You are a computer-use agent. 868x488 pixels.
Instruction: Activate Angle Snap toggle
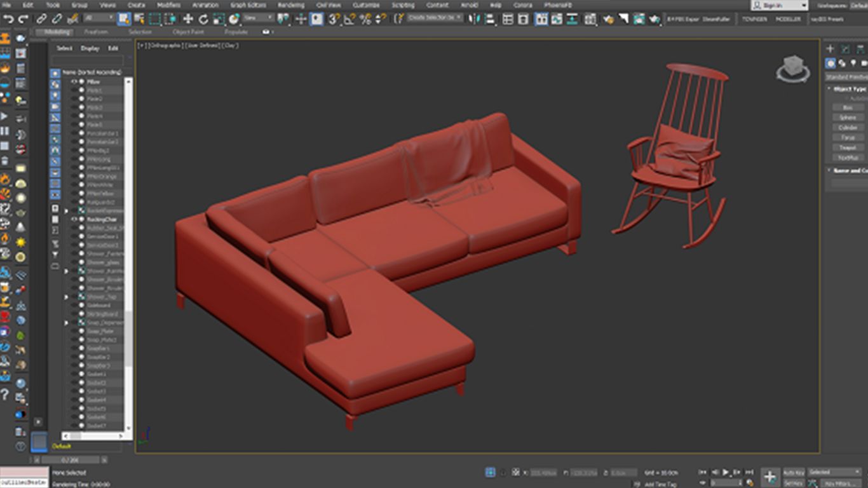[x=348, y=18]
